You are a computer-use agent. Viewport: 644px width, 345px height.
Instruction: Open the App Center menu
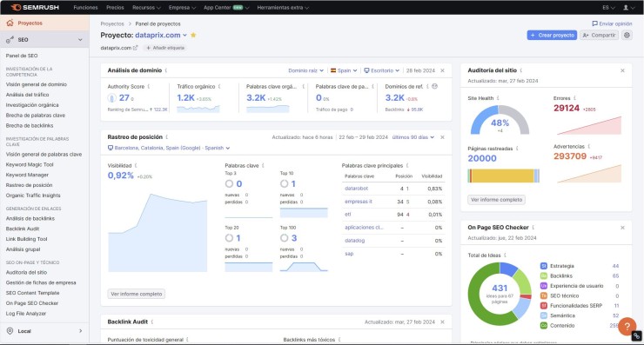(x=226, y=7)
